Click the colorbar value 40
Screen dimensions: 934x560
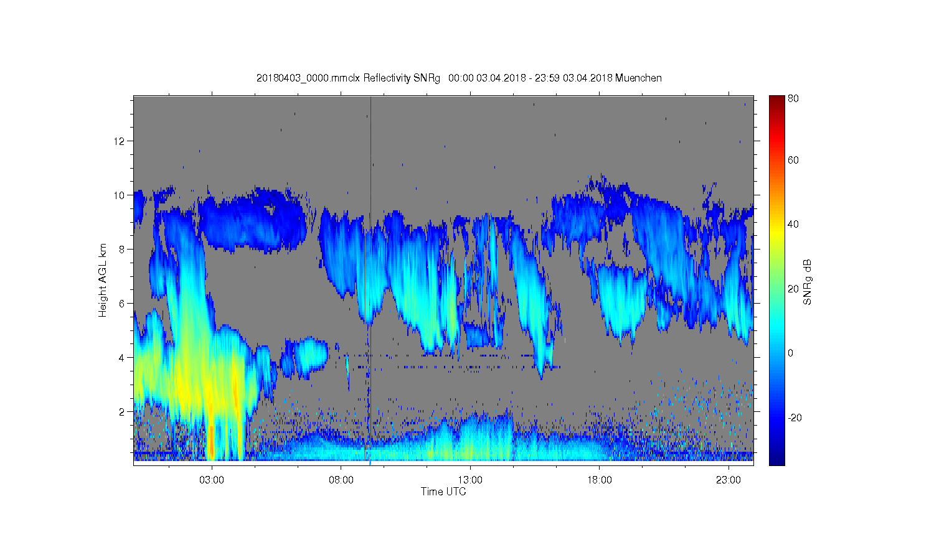(793, 224)
